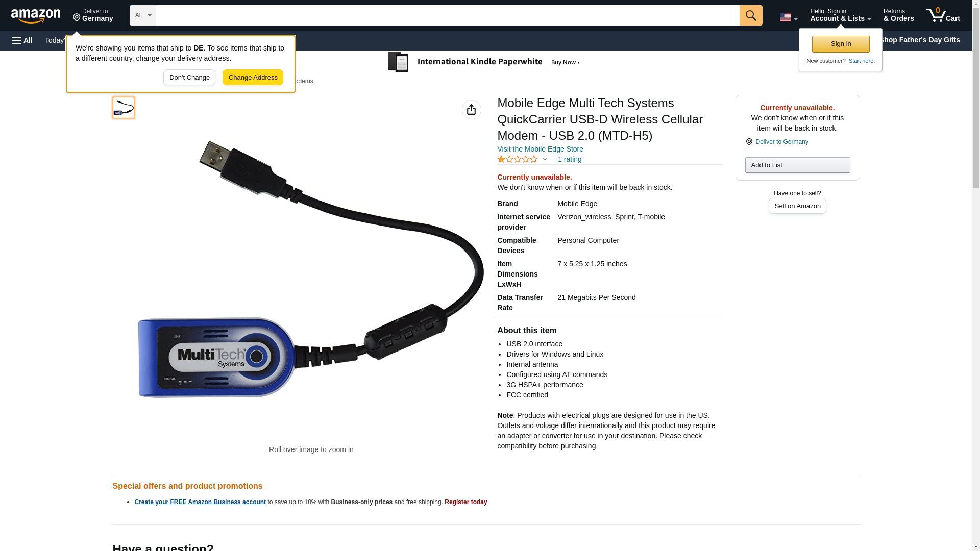Visit the Mobile Edge Store link
Viewport: 980px width, 551px height.
click(x=540, y=149)
